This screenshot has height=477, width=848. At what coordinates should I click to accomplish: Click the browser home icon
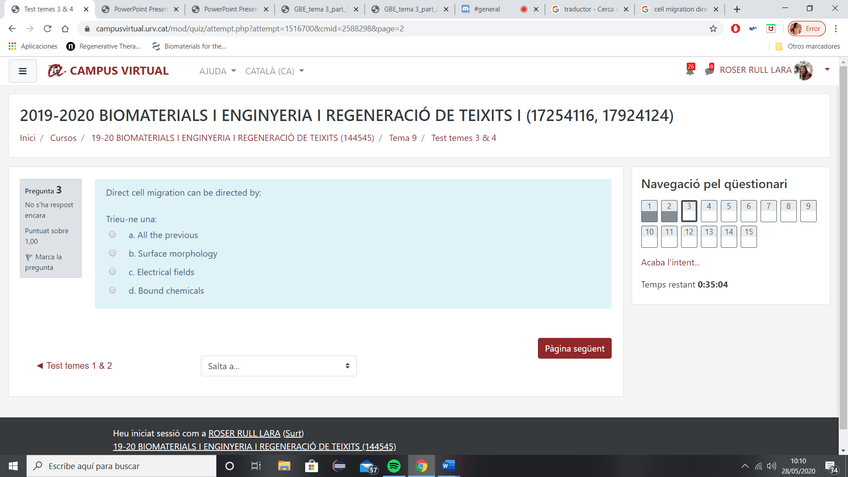[x=65, y=29]
